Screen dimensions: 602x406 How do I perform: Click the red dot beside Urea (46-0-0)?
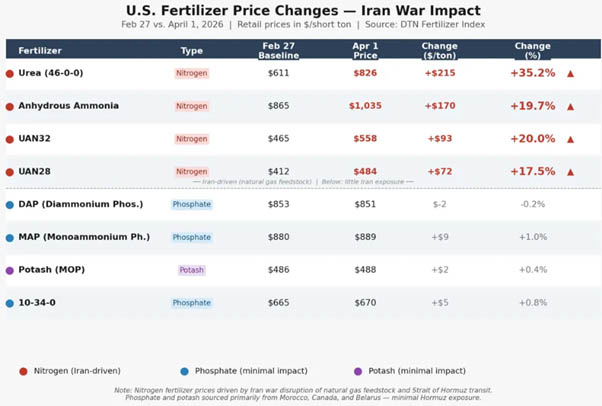(10, 74)
